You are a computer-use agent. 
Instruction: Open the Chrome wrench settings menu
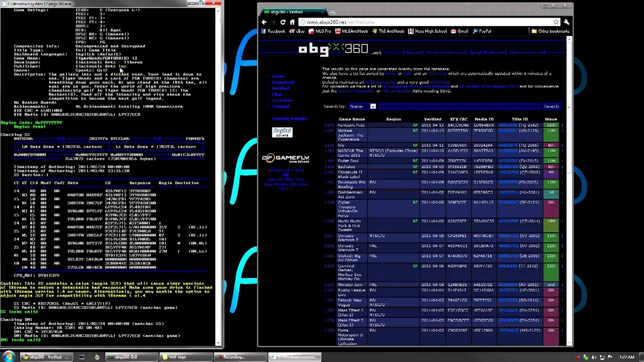(x=566, y=22)
